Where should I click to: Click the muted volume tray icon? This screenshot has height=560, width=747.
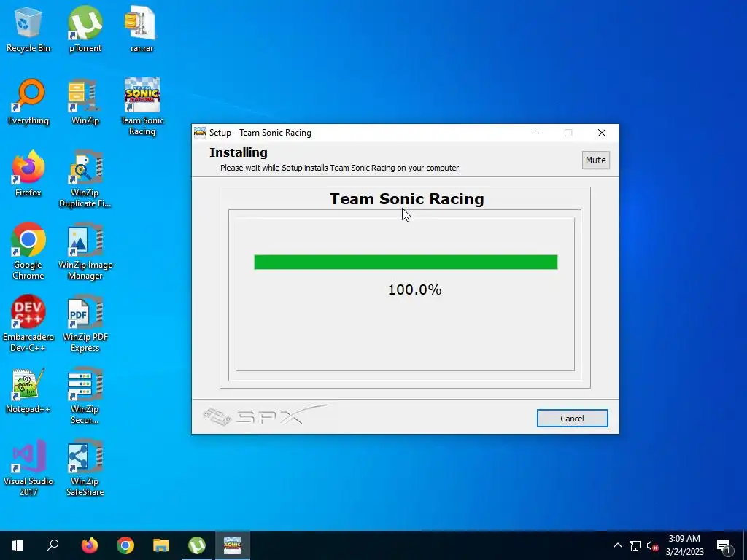(652, 545)
